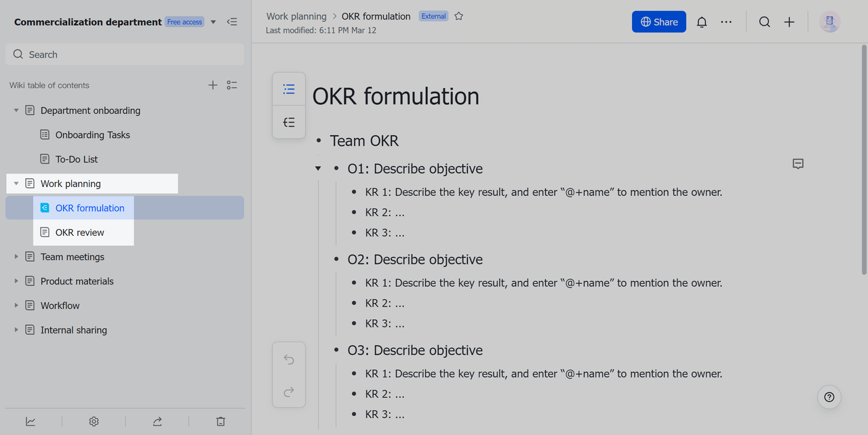Click the Undo arrow button

[289, 359]
